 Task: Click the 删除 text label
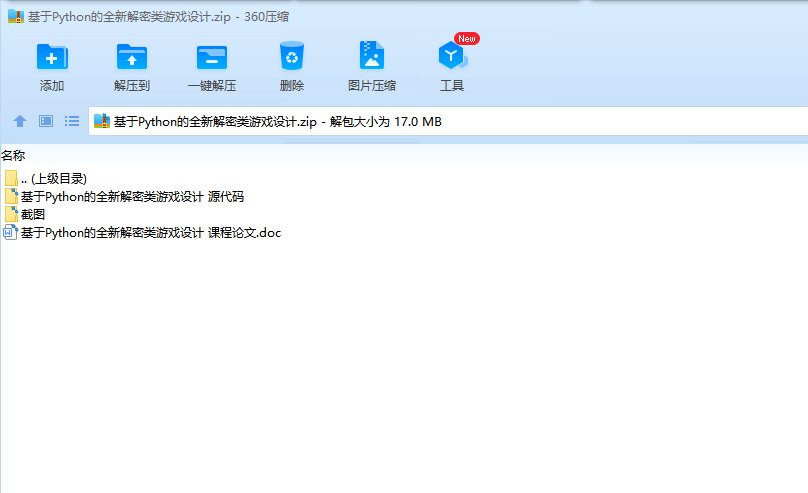[292, 86]
